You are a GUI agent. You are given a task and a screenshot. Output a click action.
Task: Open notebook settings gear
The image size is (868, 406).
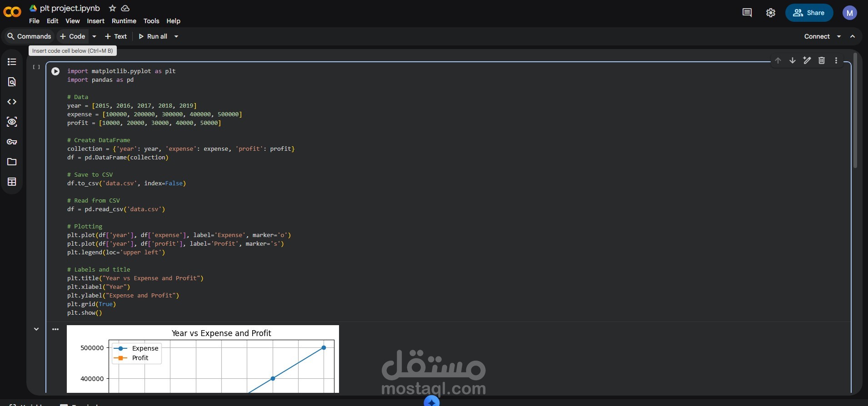(x=771, y=13)
